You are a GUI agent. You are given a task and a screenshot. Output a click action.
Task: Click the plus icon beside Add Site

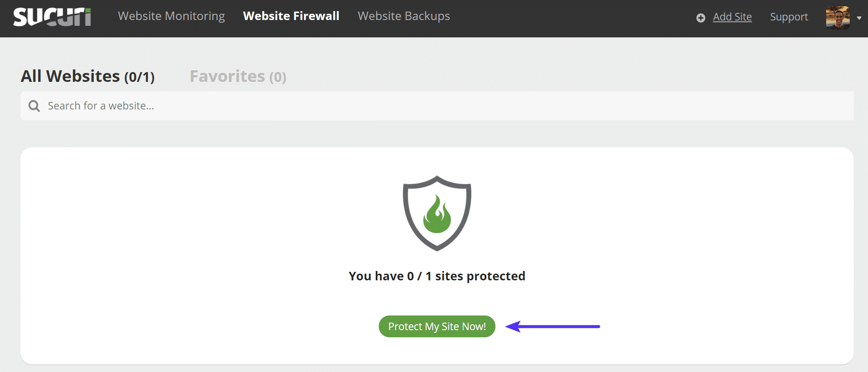[x=701, y=18]
